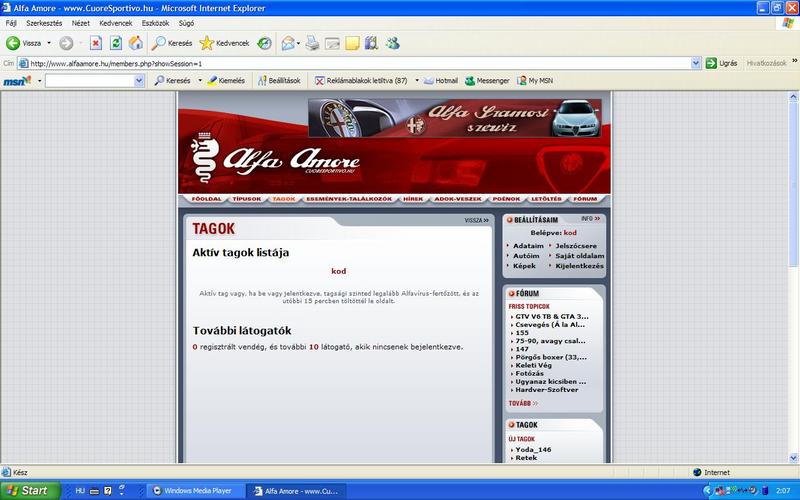Open Hotmail from MSN toolbar
The width and height of the screenshot is (800, 500).
[441, 81]
